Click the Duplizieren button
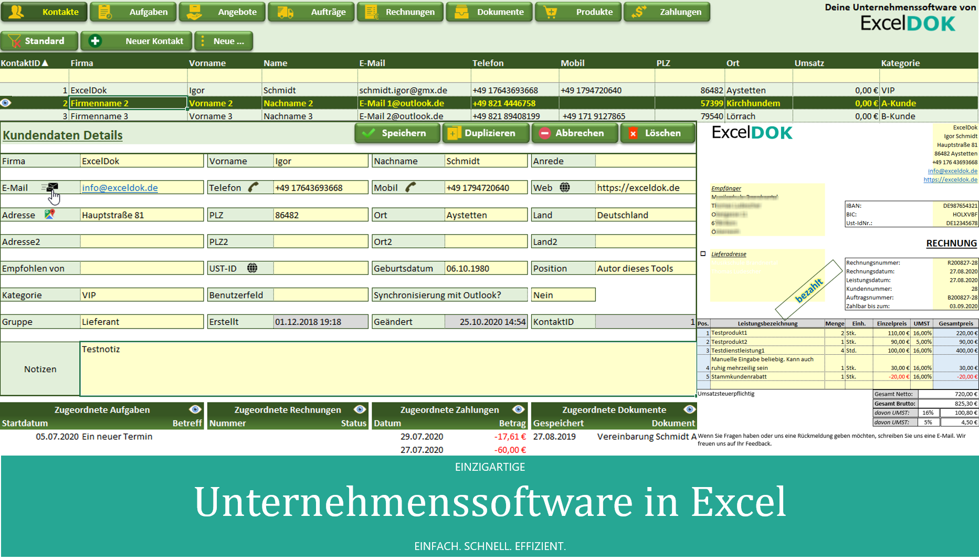This screenshot has width=979, height=560. tap(486, 133)
